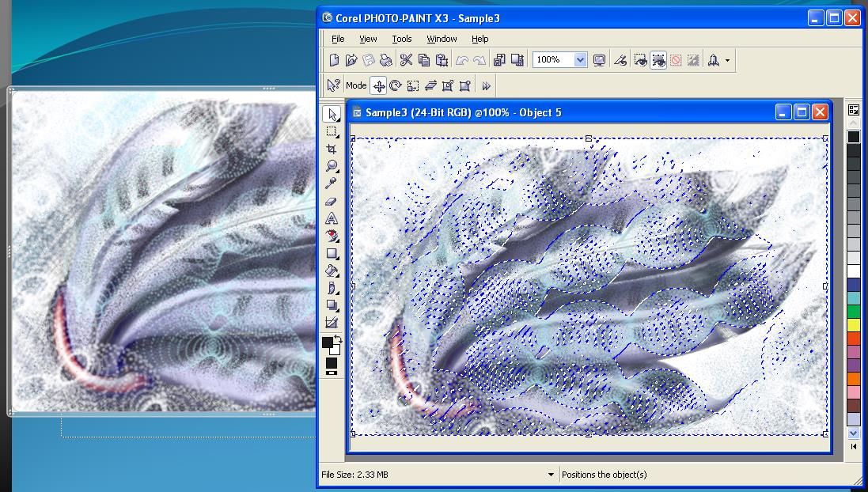Image resolution: width=868 pixels, height=492 pixels.
Task: Click the Mode label on the property bar
Action: [356, 85]
